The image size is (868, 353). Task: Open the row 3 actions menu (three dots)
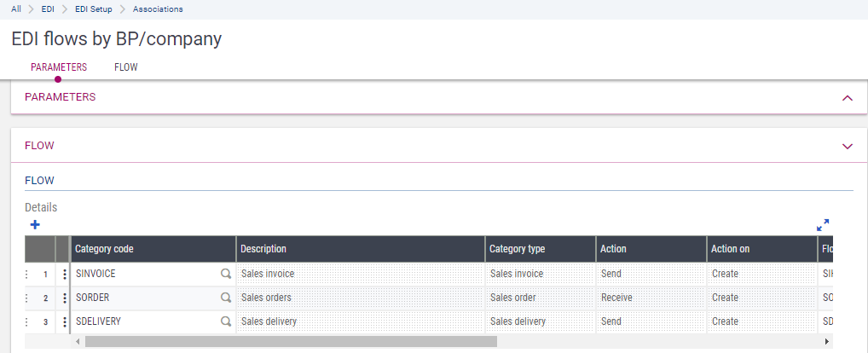pyautogui.click(x=65, y=321)
